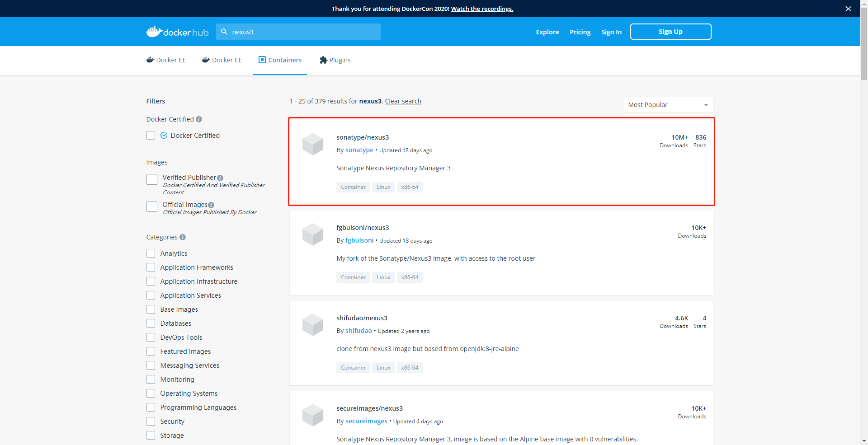The width and height of the screenshot is (868, 445).
Task: Open the fgbulsoni/nexus3 repository title
Action: (363, 228)
